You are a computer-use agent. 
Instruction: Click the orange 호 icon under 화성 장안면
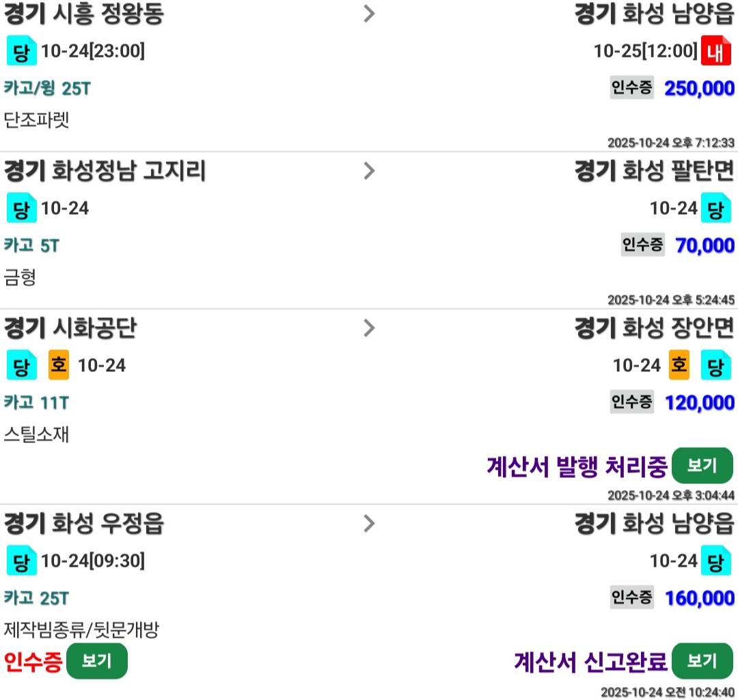679,366
